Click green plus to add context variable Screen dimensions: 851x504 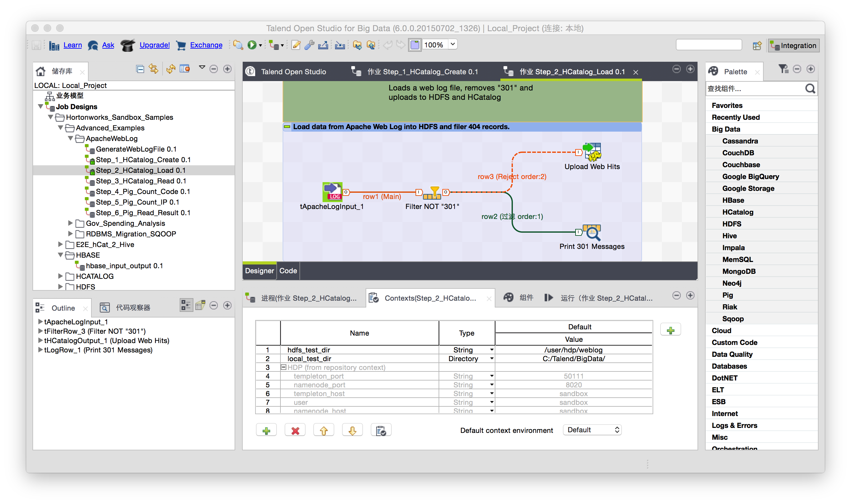(x=266, y=431)
